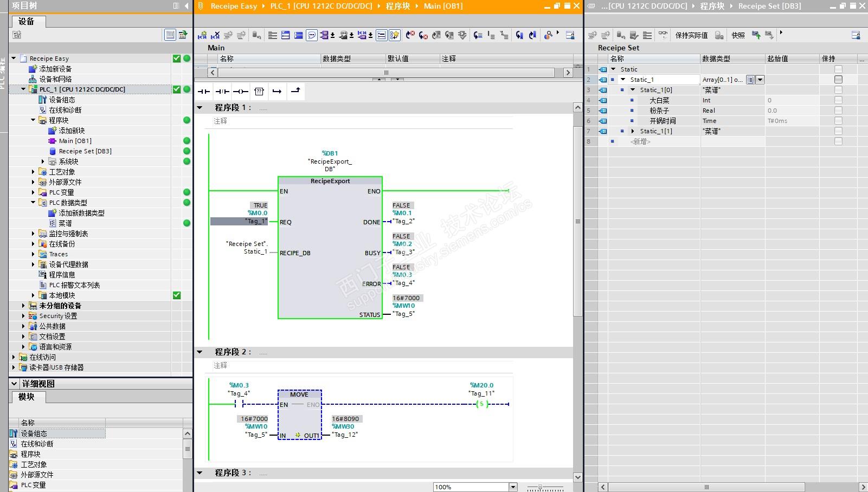Click the 快照 toolbar button
The height and width of the screenshot is (492, 868).
coord(738,35)
